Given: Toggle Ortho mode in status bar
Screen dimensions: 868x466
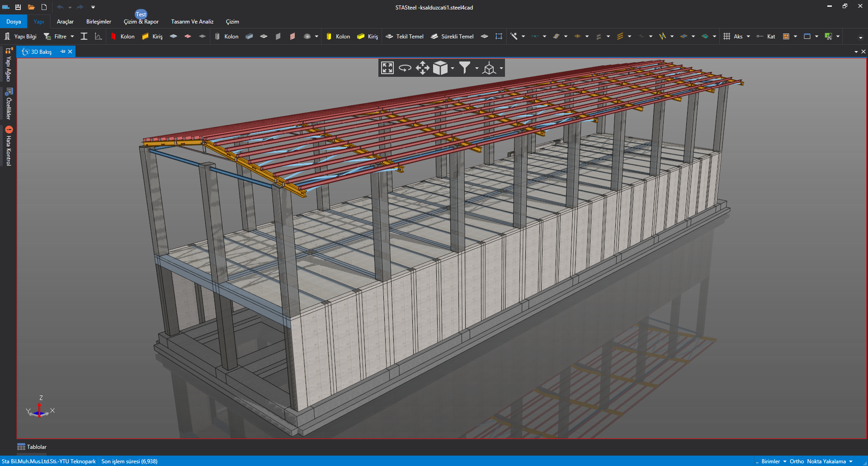Looking at the screenshot, I should 797,461.
